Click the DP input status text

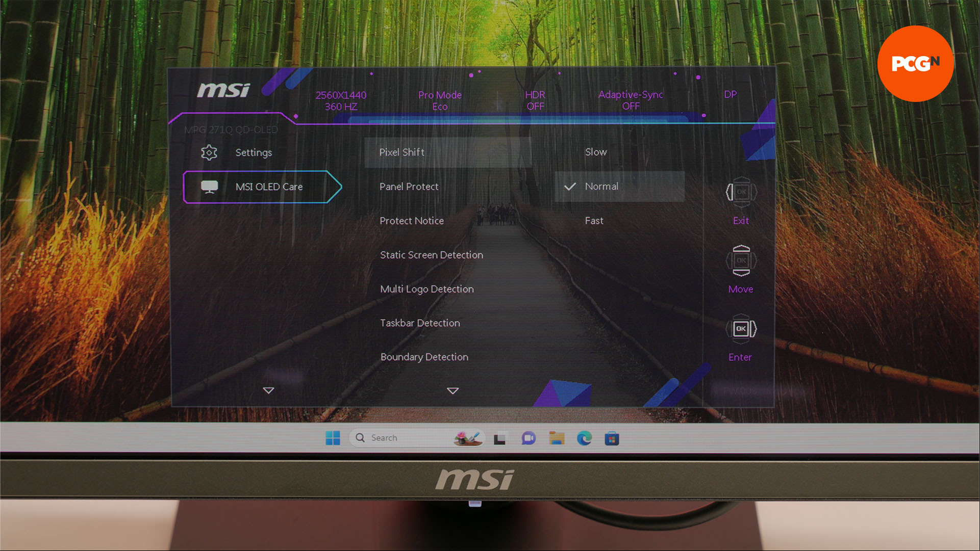pos(730,94)
